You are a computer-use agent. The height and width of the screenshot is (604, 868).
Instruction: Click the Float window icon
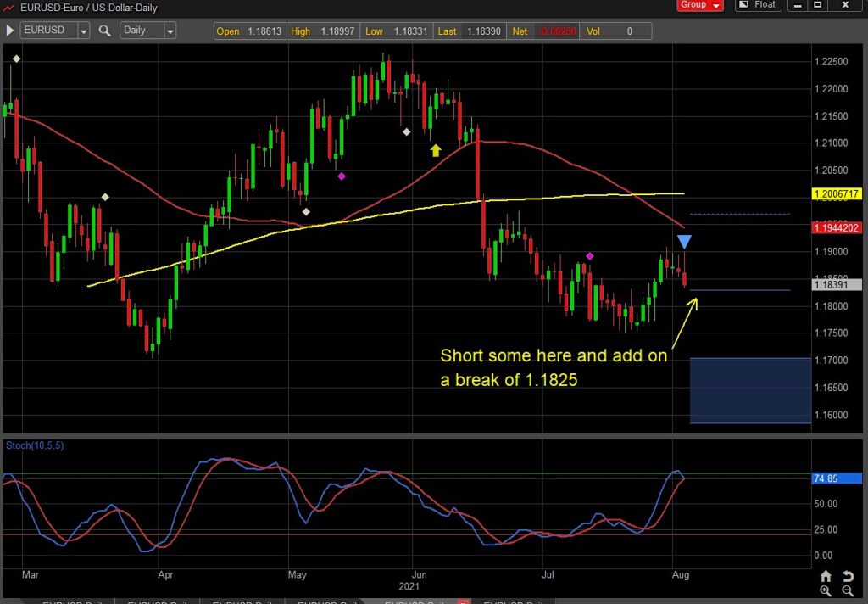pyautogui.click(x=743, y=4)
